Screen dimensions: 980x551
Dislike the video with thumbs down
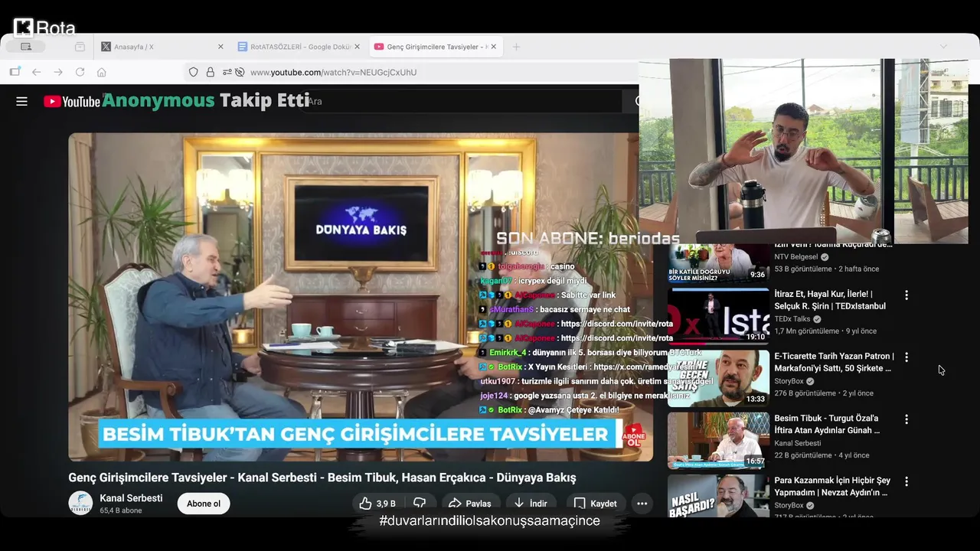pyautogui.click(x=420, y=504)
